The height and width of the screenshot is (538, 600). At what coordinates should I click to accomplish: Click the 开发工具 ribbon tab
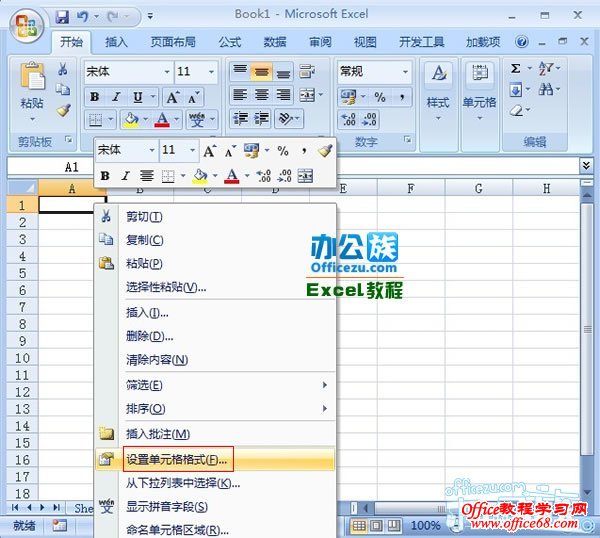pos(422,42)
